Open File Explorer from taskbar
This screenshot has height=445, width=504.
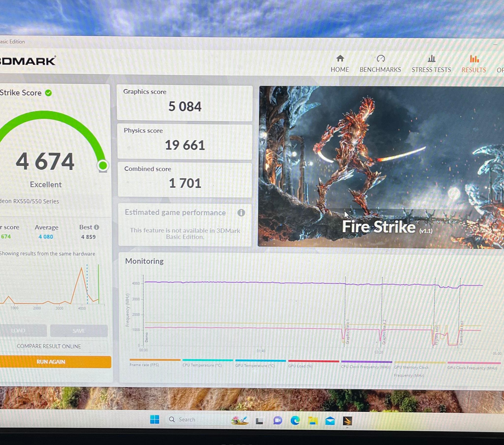click(313, 421)
